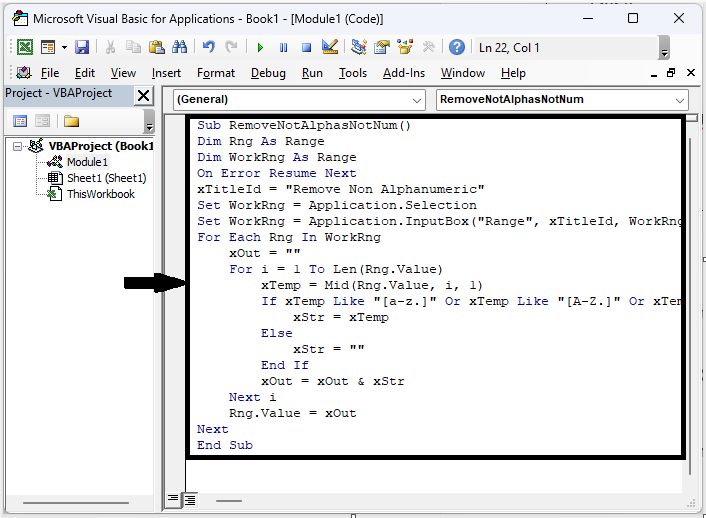
Task: Click the Break pause icon
Action: (x=283, y=47)
